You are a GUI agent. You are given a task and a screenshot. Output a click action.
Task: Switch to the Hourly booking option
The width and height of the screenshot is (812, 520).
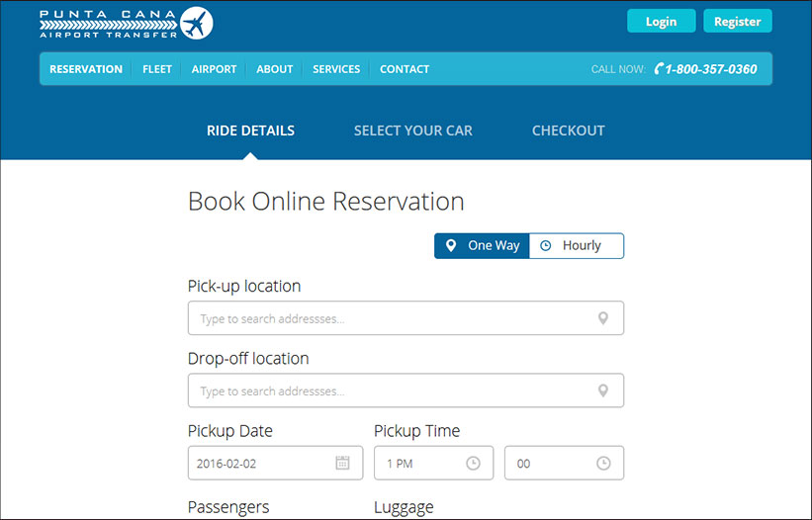tap(577, 246)
